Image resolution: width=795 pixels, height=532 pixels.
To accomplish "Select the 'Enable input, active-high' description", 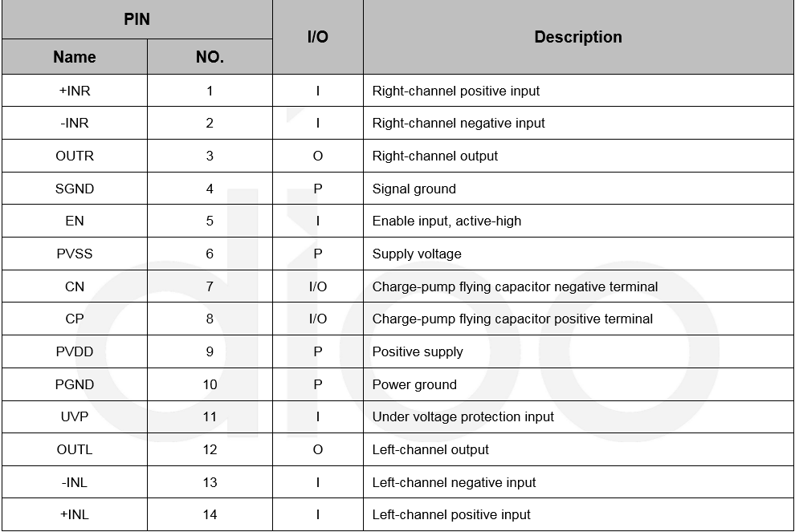I will pyautogui.click(x=446, y=221).
